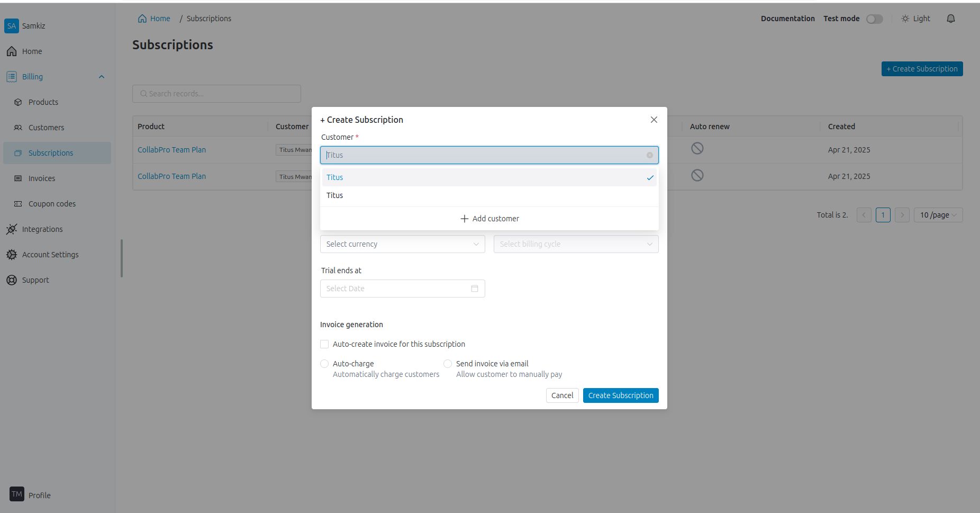Screen dimensions: 980x513
Task: Open Invoices in the sidebar menu
Action: [x=42, y=178]
